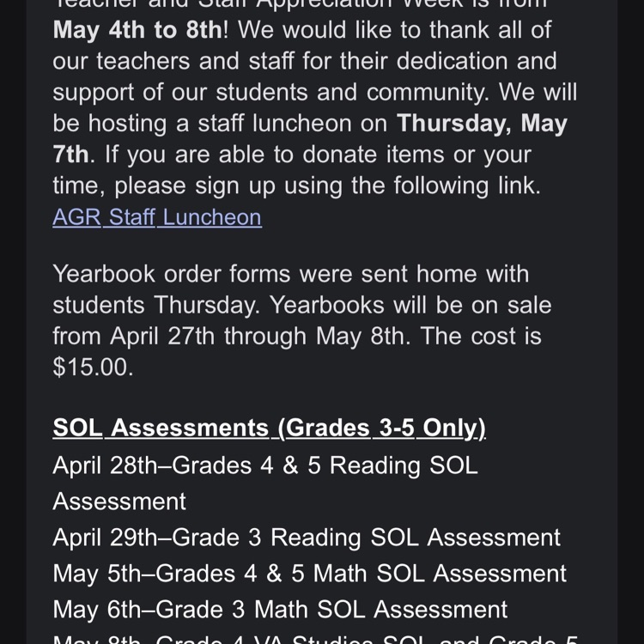This screenshot has height=644, width=644.
Task: Select the May 6th Grade 3 Math line
Action: click(280, 610)
